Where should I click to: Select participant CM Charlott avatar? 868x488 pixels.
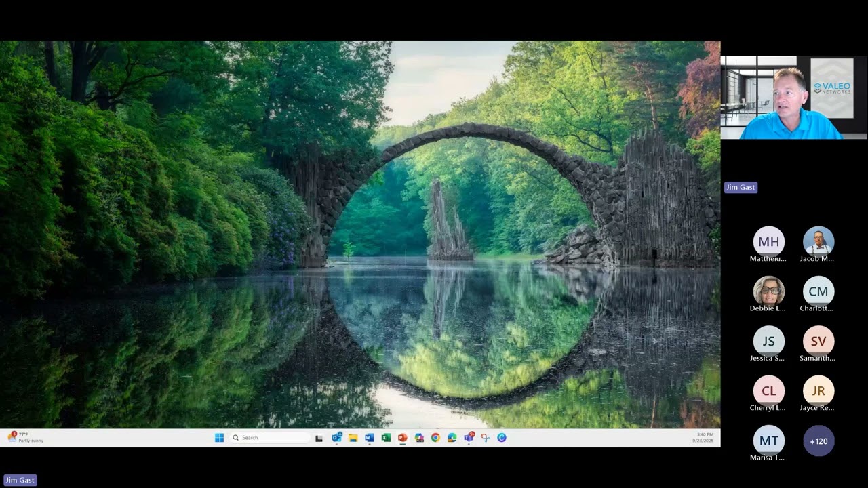818,291
